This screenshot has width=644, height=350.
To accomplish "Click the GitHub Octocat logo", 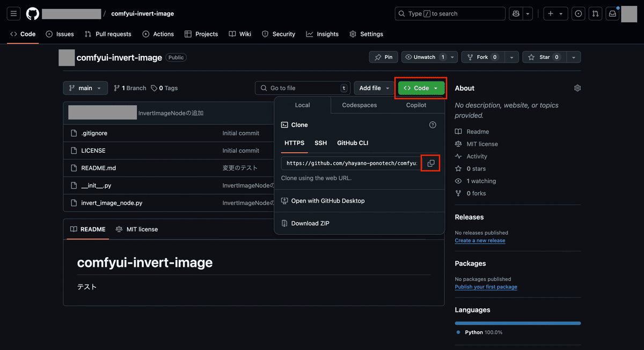I will [32, 13].
